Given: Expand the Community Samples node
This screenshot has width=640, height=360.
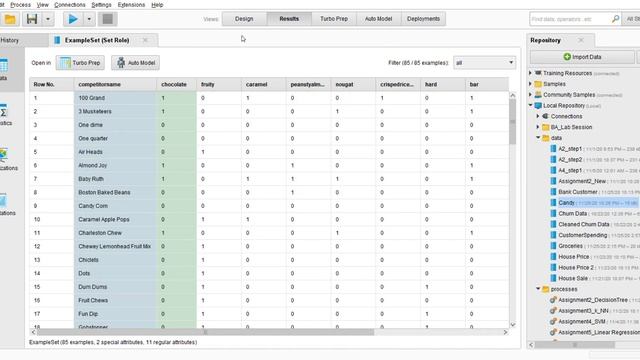Looking at the screenshot, I should pyautogui.click(x=531, y=94).
